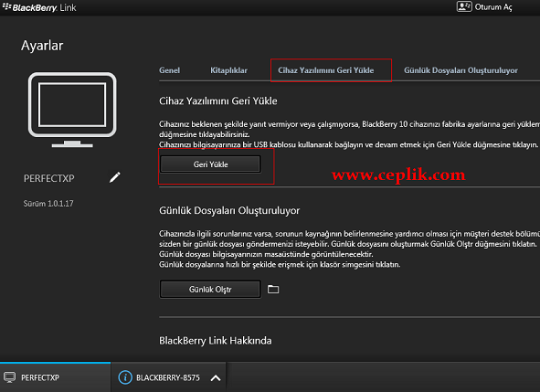Edit computer name with pencil icon

(115, 177)
